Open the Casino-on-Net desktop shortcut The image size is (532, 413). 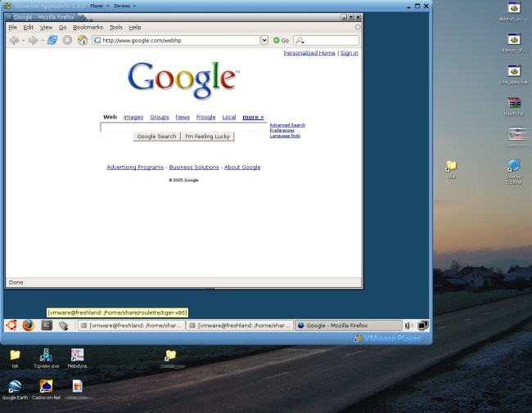coord(46,390)
